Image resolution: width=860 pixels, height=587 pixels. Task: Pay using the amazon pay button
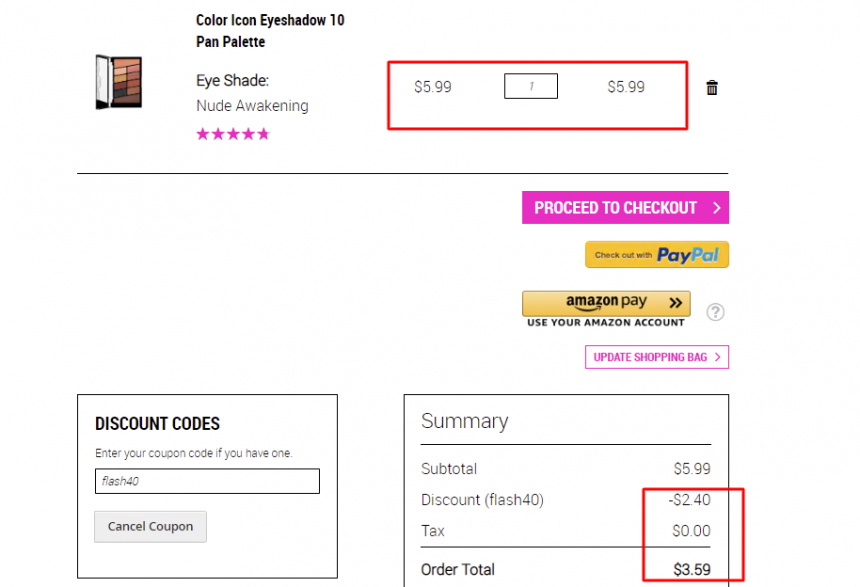pos(606,303)
